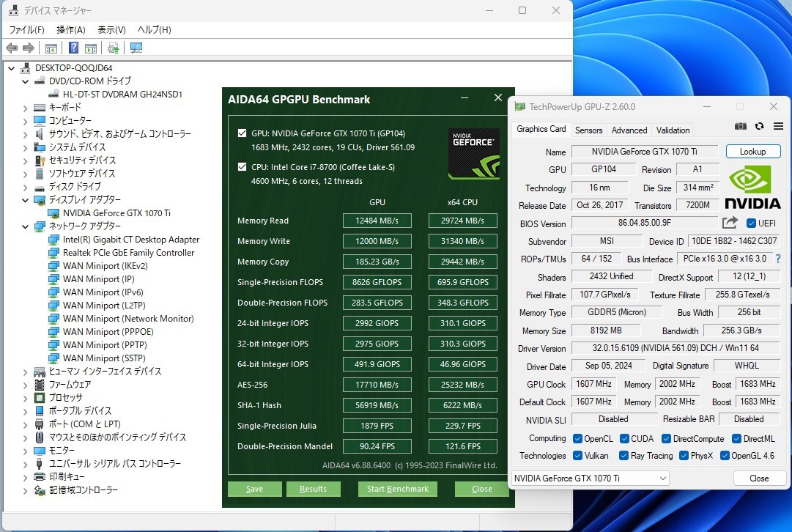This screenshot has height=532, width=792.
Task: Click the Scan for hardware changes monitor icon
Action: [x=136, y=48]
